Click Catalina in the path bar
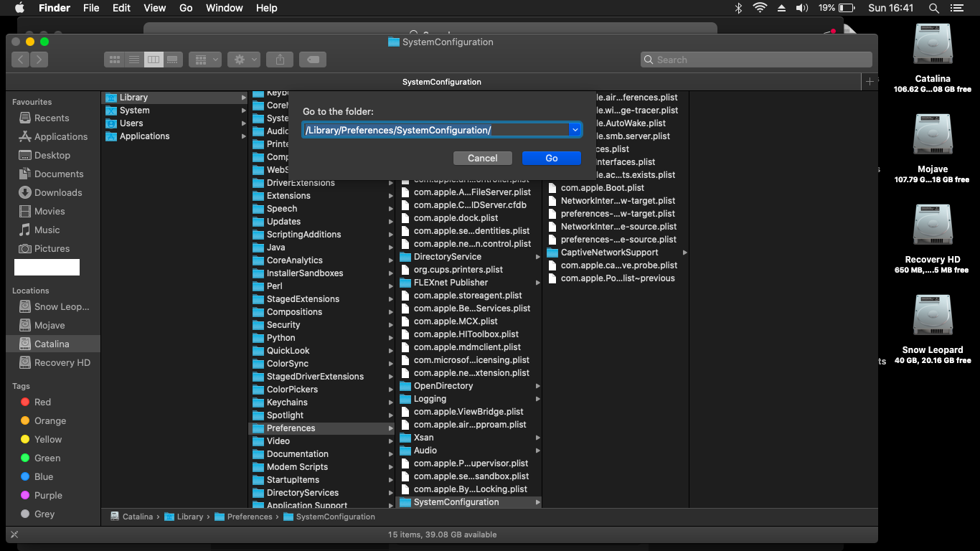The width and height of the screenshot is (980, 551). click(131, 517)
